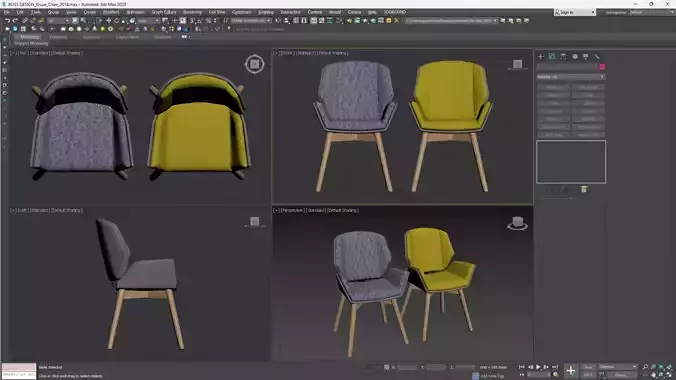Open the Create tab in command panel
Image resolution: width=676 pixels, height=380 pixels.
coord(541,57)
